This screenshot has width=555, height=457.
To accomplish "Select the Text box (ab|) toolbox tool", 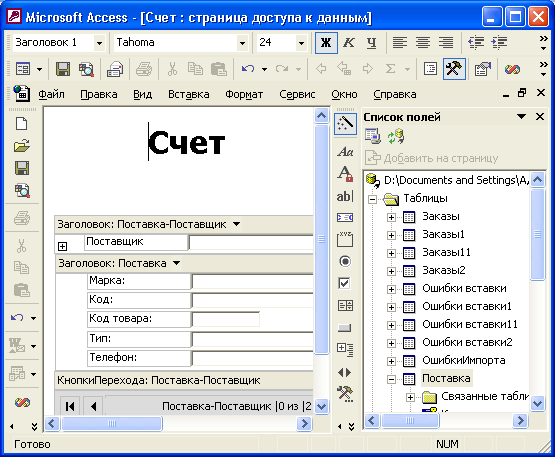I will point(345,196).
